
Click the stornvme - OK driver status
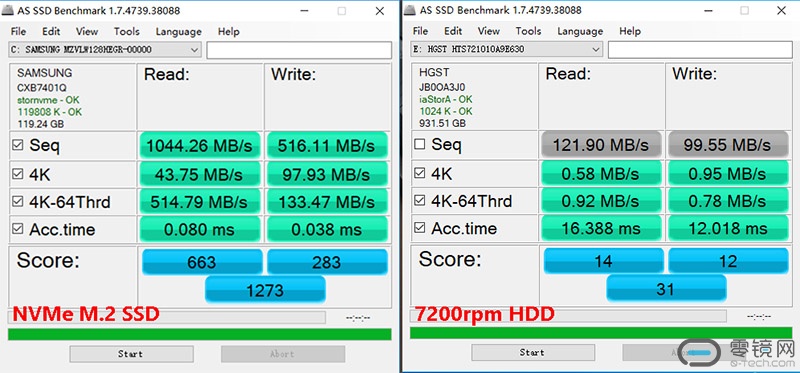pyautogui.click(x=48, y=100)
